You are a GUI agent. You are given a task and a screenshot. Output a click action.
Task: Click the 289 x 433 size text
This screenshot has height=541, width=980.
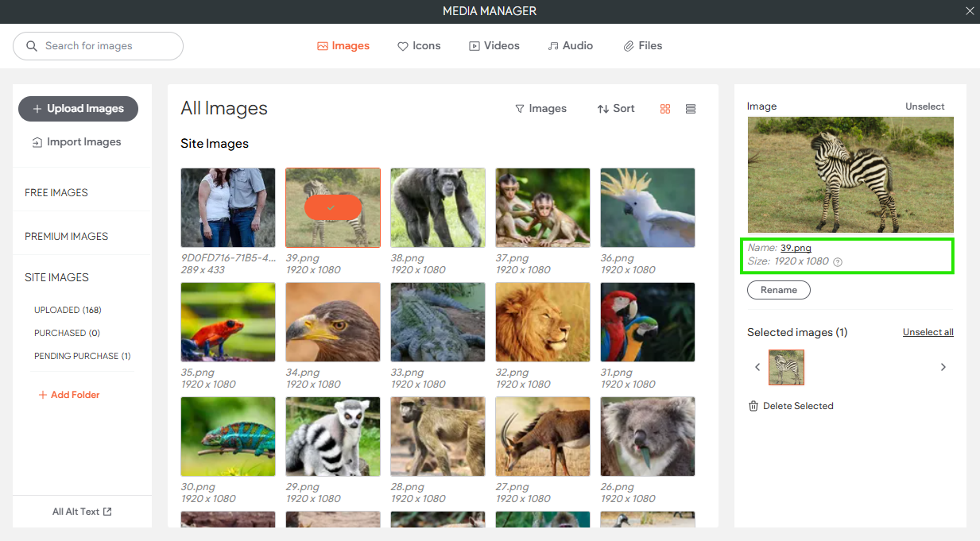(x=203, y=270)
